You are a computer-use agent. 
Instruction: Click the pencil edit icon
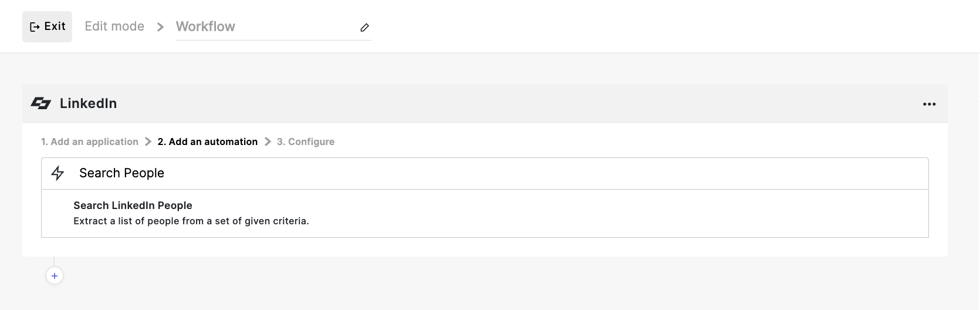coord(364,28)
